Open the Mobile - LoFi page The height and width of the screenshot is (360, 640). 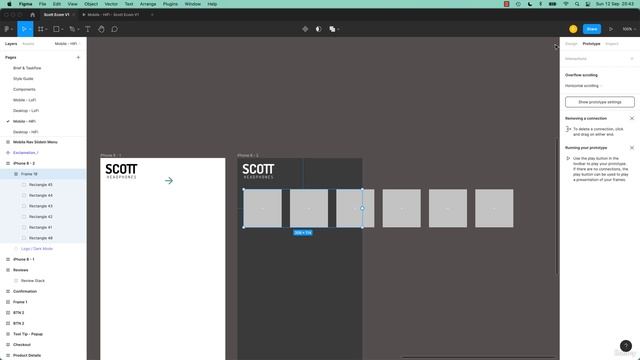pyautogui.click(x=24, y=100)
